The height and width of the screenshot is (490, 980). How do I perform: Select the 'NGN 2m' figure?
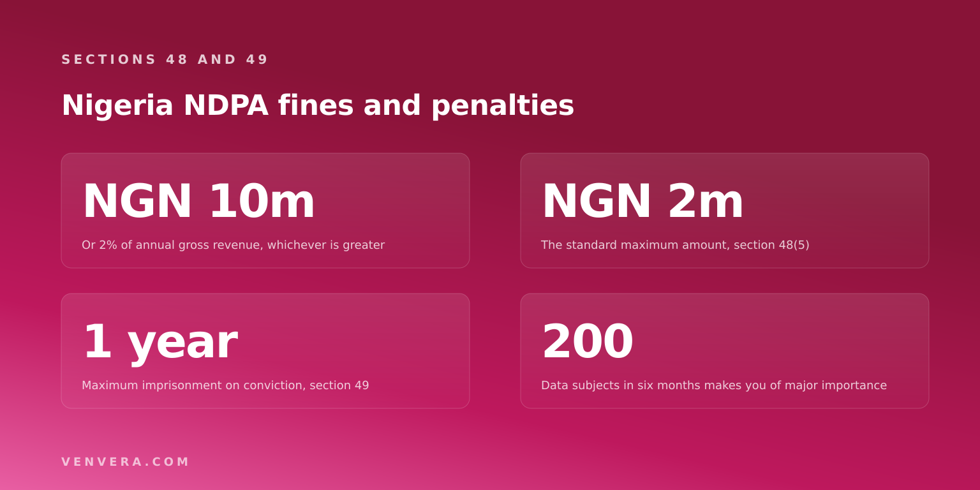coord(642,202)
